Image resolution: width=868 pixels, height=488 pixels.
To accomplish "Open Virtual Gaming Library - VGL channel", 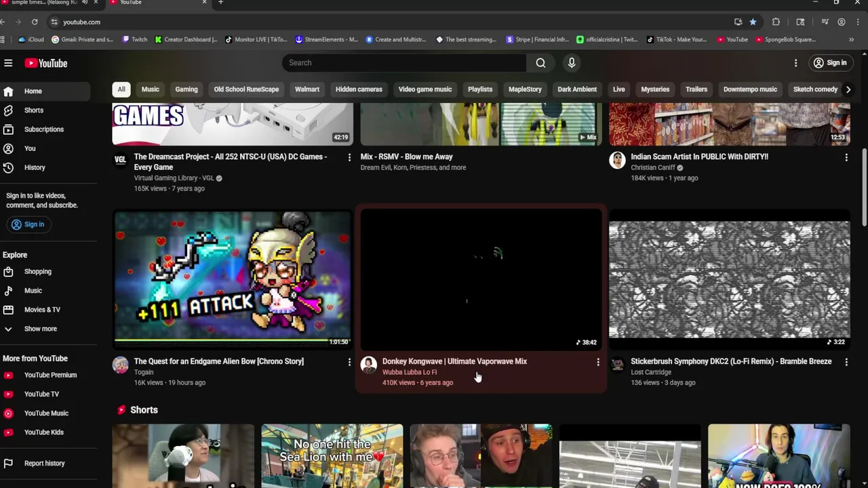I will pos(174,178).
